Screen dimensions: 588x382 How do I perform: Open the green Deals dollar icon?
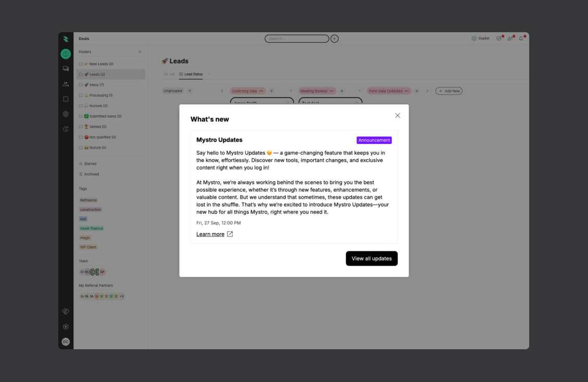click(66, 54)
